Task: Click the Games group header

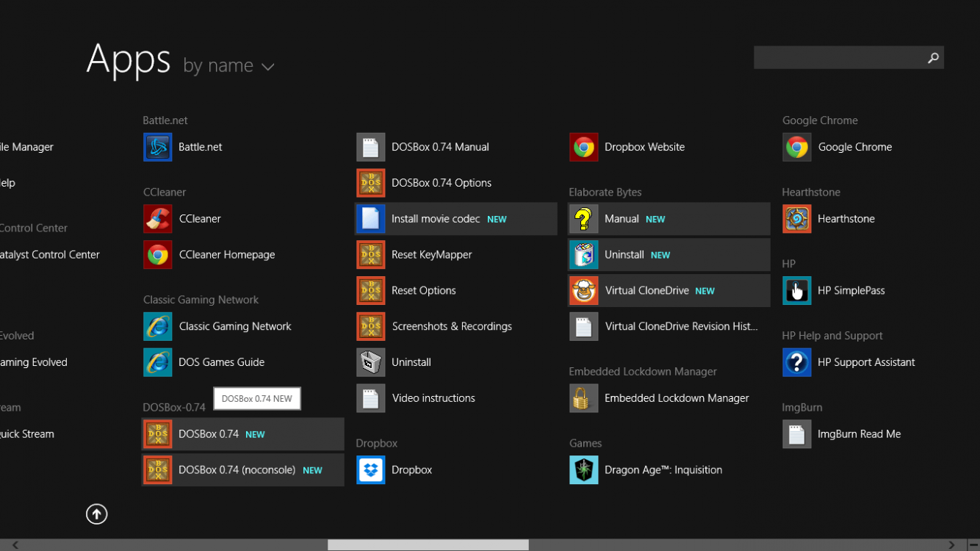Action: (586, 443)
